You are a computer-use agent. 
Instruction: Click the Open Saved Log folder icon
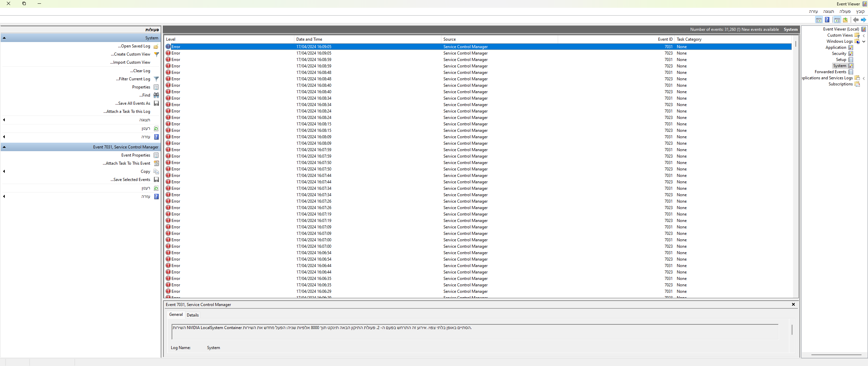(156, 46)
